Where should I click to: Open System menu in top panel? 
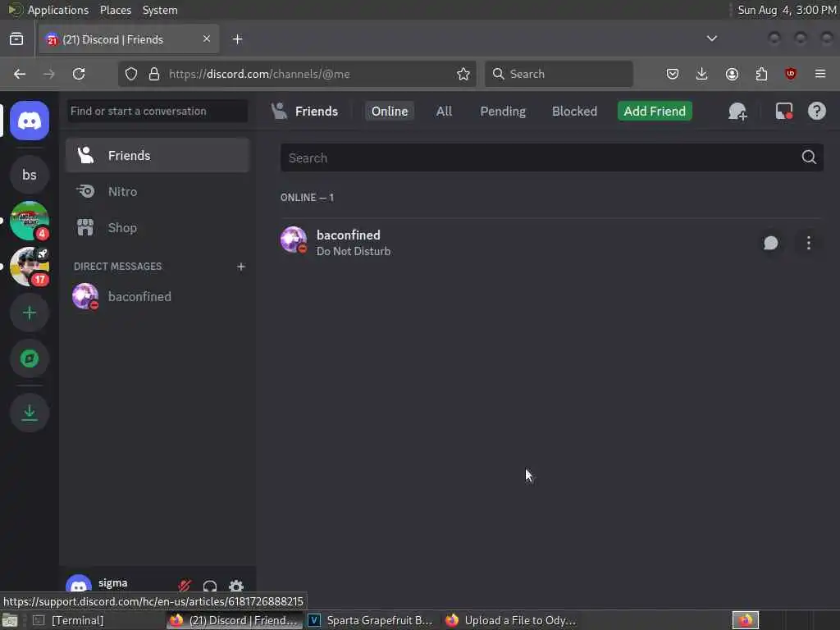pos(160,10)
